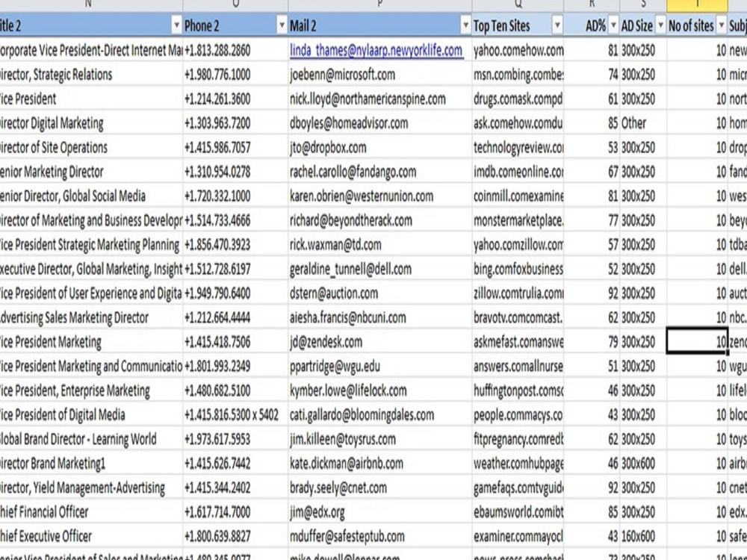Select cell aiesha.francis@nbcuni.com
The height and width of the screenshot is (560, 747).
click(x=379, y=317)
